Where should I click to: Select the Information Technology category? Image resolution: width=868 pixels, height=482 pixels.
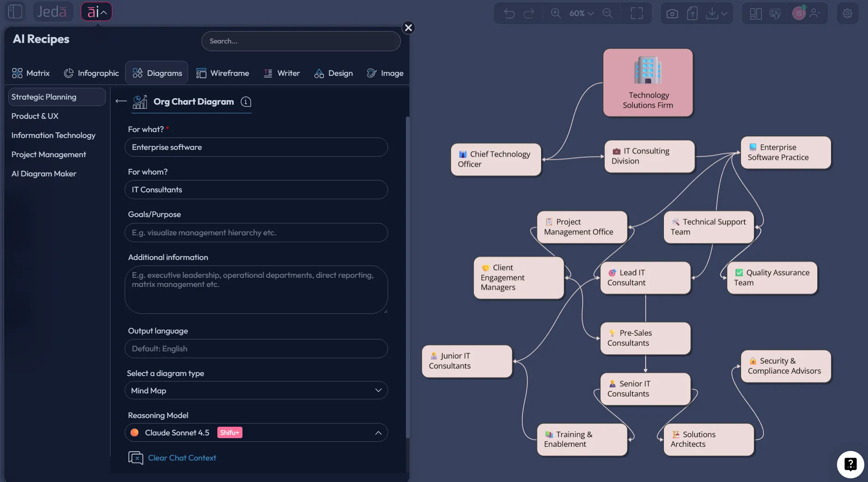tap(53, 135)
